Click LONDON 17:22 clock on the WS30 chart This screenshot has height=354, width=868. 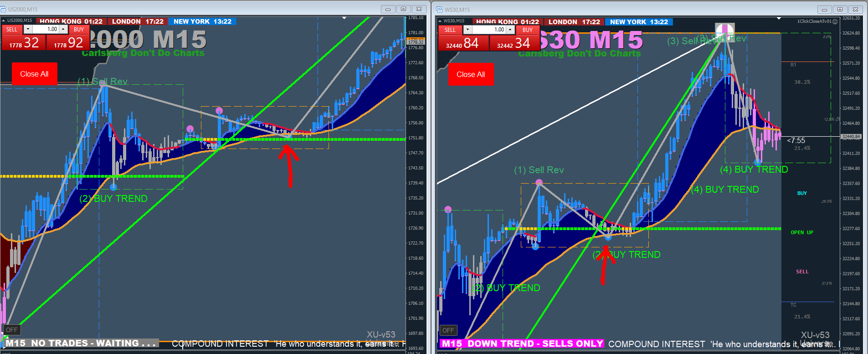click(574, 22)
